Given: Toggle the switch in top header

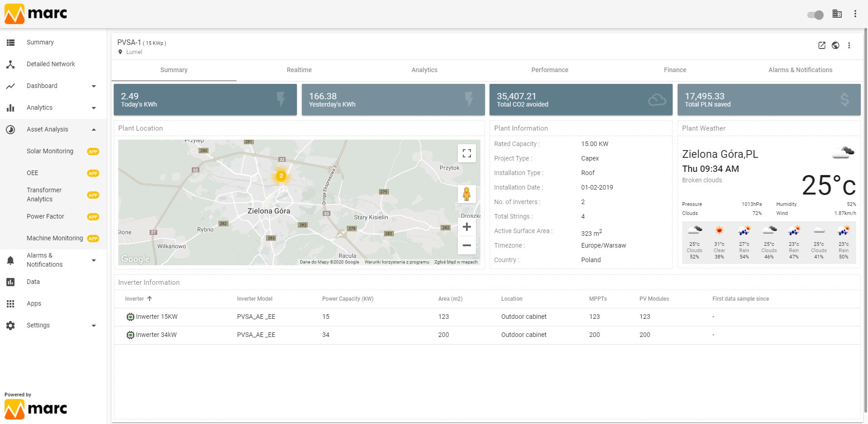Looking at the screenshot, I should 815,15.
